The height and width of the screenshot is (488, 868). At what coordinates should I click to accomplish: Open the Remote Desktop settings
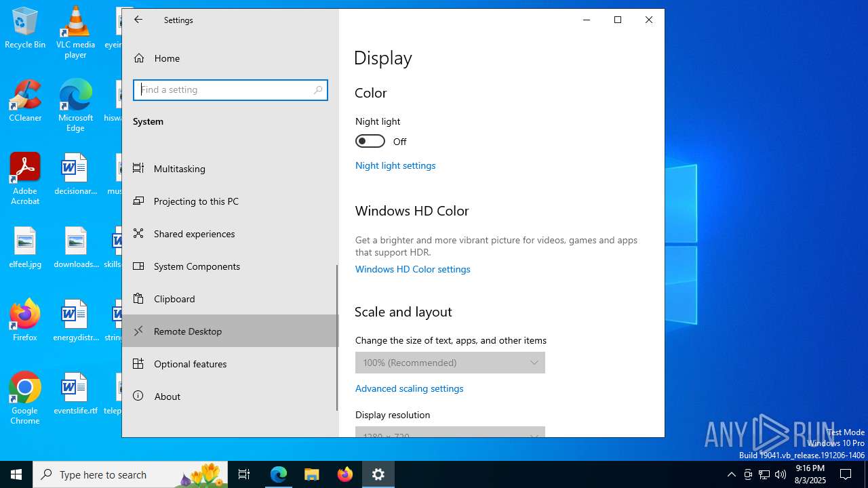click(230, 331)
